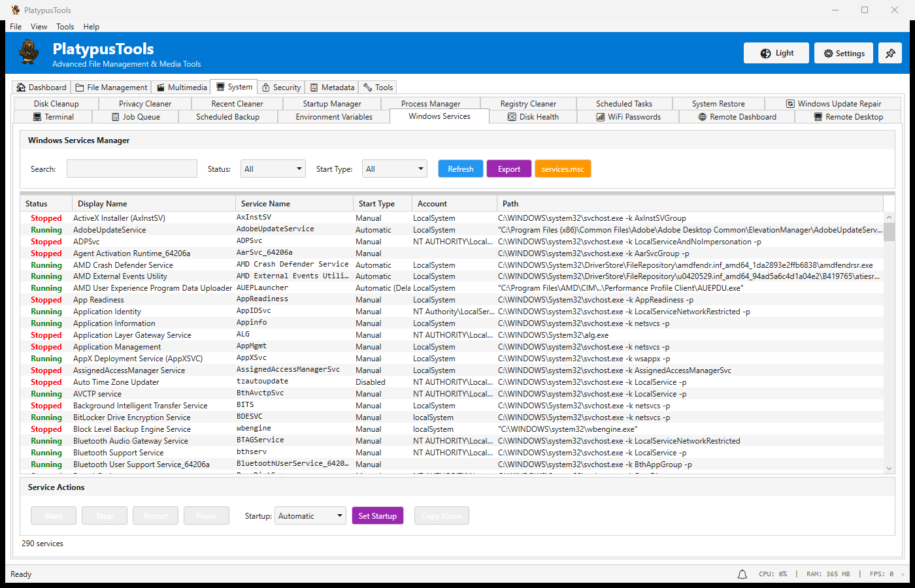Open the Tools menu
Image resolution: width=915 pixels, height=588 pixels.
pos(65,27)
